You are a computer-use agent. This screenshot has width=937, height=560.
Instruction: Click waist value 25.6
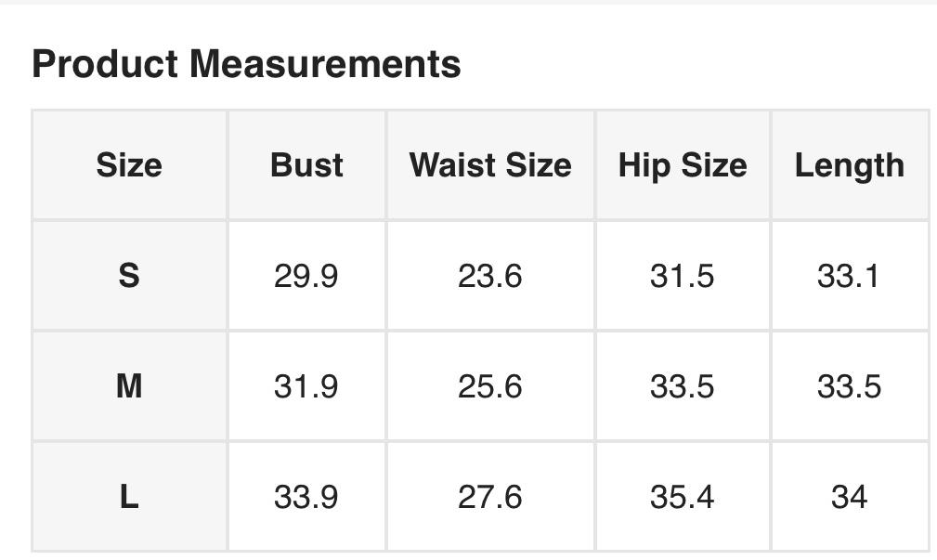click(x=490, y=386)
